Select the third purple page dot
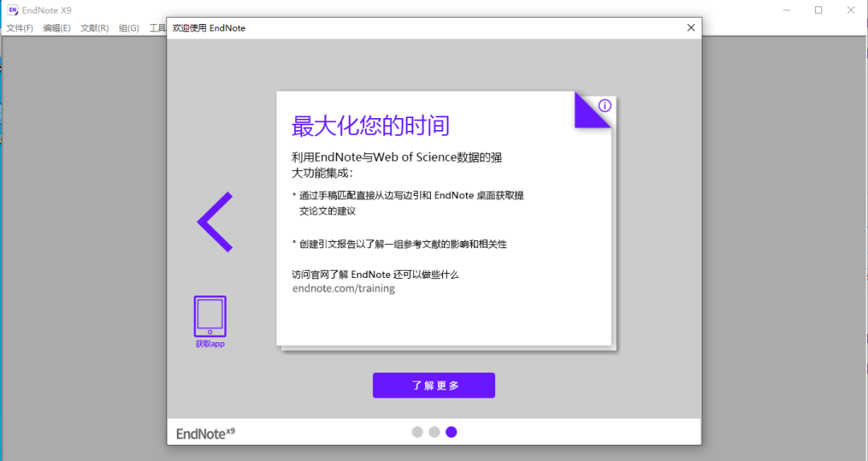The height and width of the screenshot is (461, 868). pos(452,432)
